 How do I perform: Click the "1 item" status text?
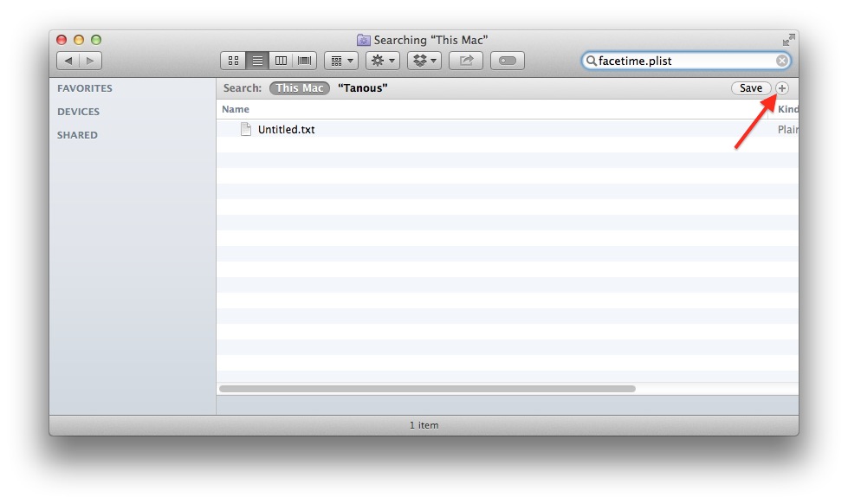424,425
